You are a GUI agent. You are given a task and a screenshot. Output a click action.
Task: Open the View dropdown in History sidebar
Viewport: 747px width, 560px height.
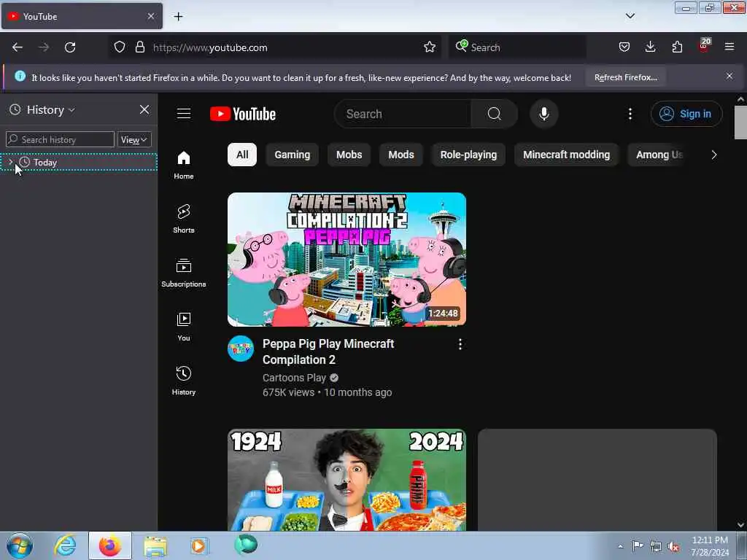coord(134,139)
